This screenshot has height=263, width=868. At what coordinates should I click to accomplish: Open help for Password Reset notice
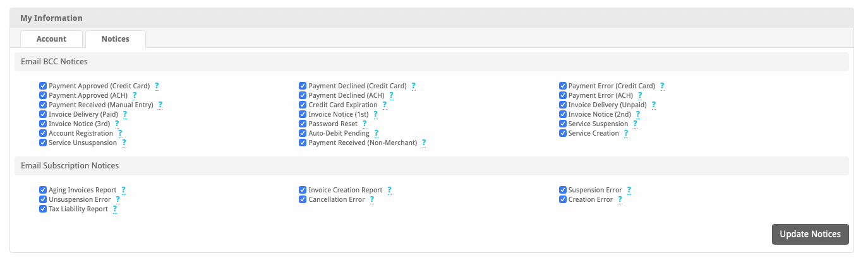(365, 124)
